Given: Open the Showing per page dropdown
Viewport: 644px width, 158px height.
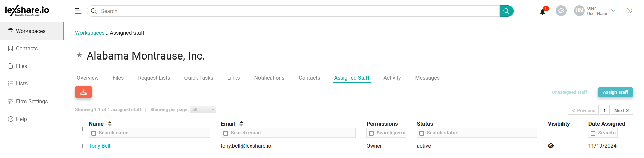Looking at the screenshot, I should tap(203, 110).
